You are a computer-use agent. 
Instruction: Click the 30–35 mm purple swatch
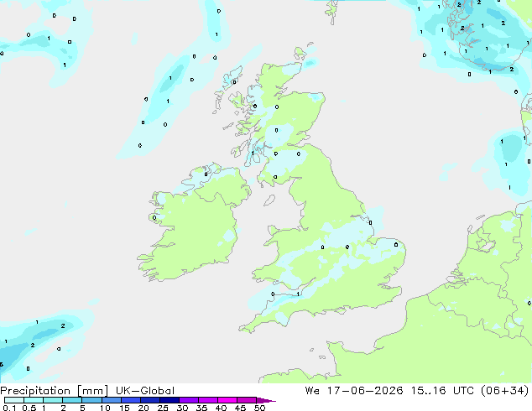click(189, 400)
